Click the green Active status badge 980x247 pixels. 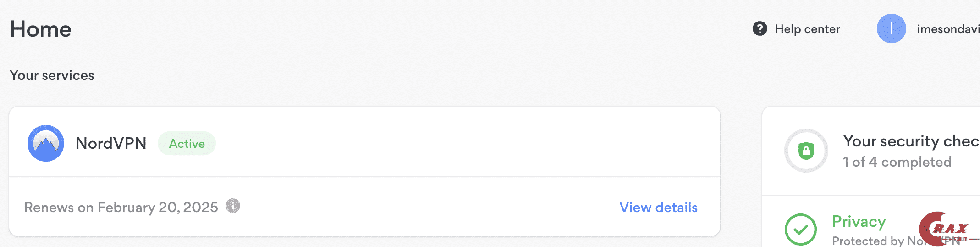[187, 144]
